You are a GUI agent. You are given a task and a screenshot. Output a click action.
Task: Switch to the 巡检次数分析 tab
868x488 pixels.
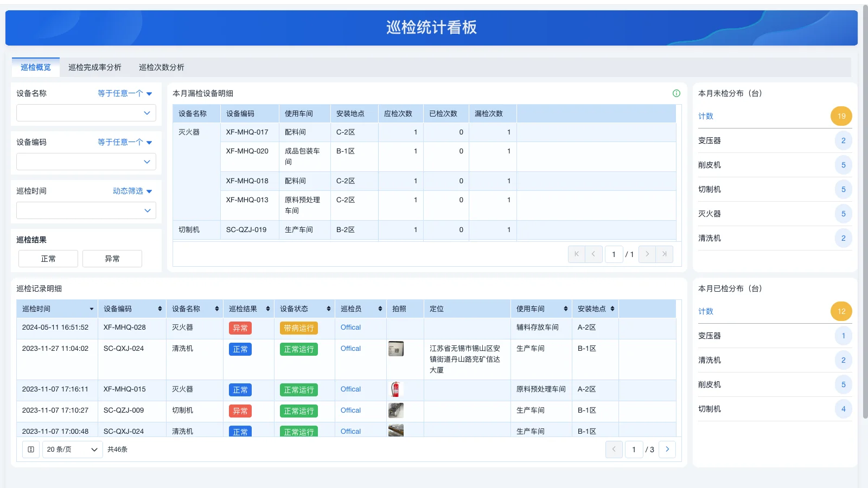(x=161, y=67)
